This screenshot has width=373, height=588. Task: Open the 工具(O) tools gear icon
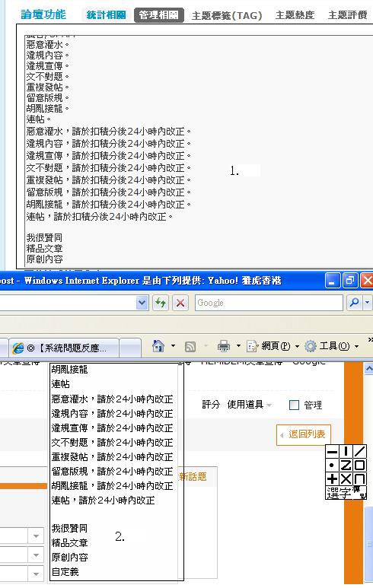(311, 346)
